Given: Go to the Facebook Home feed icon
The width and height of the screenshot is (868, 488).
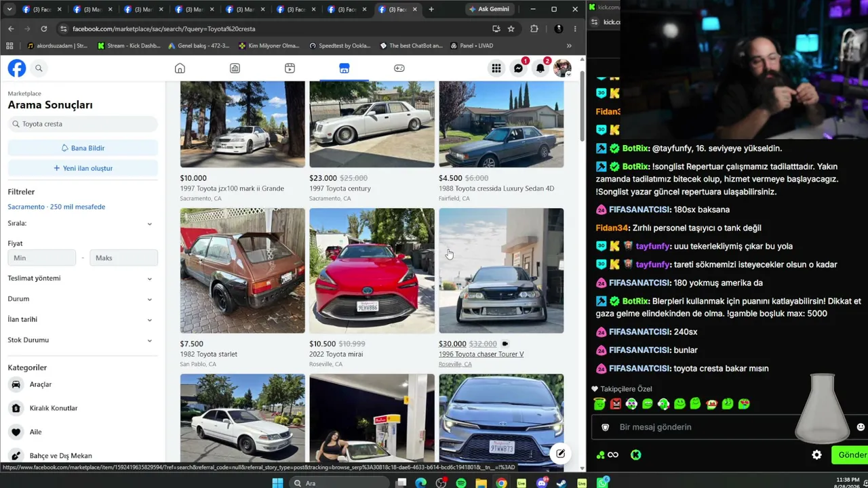Looking at the screenshot, I should (x=180, y=68).
